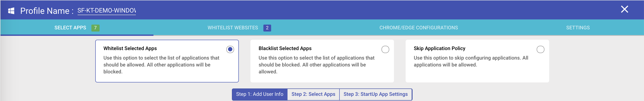
Task: Click the Blacklist Selected Apps card description
Action: click(x=316, y=65)
